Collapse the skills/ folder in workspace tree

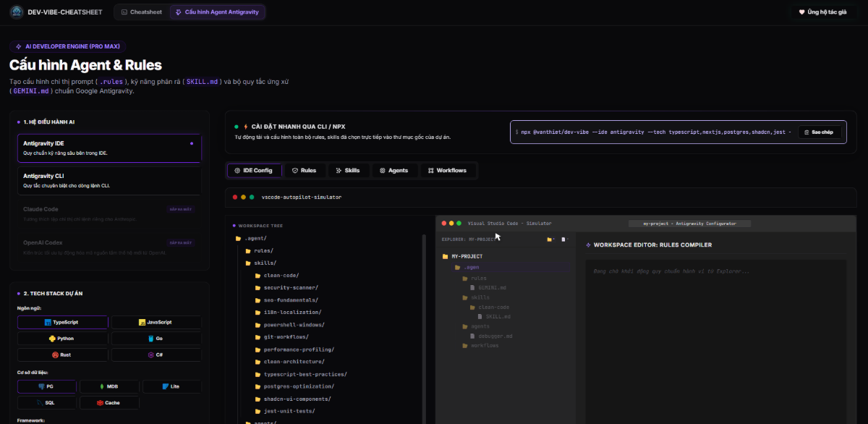click(x=261, y=263)
